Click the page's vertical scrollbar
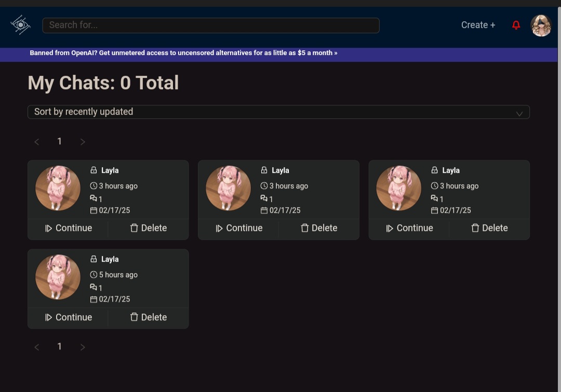Image resolution: width=561 pixels, height=392 pixels. click(x=559, y=199)
